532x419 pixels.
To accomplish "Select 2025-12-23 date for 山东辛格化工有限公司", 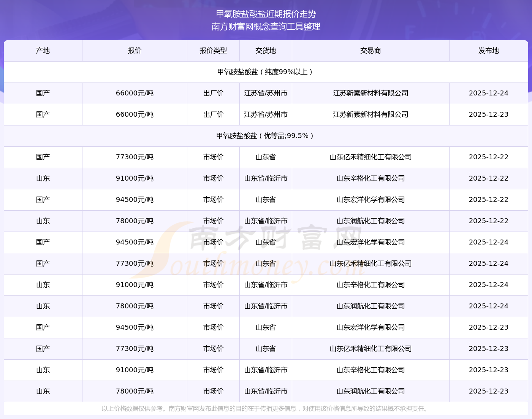I will pyautogui.click(x=488, y=370).
